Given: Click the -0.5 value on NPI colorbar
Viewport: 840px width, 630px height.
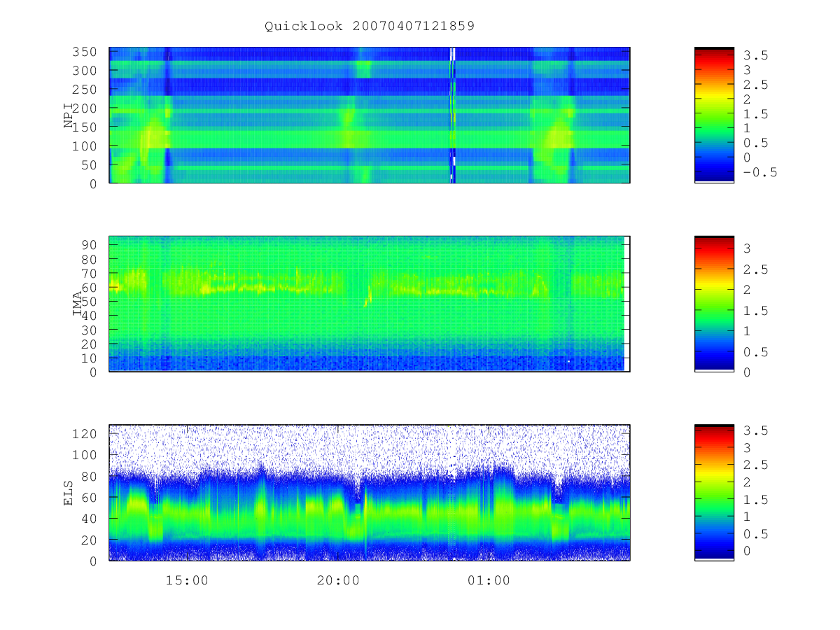Looking at the screenshot, I should tap(760, 172).
